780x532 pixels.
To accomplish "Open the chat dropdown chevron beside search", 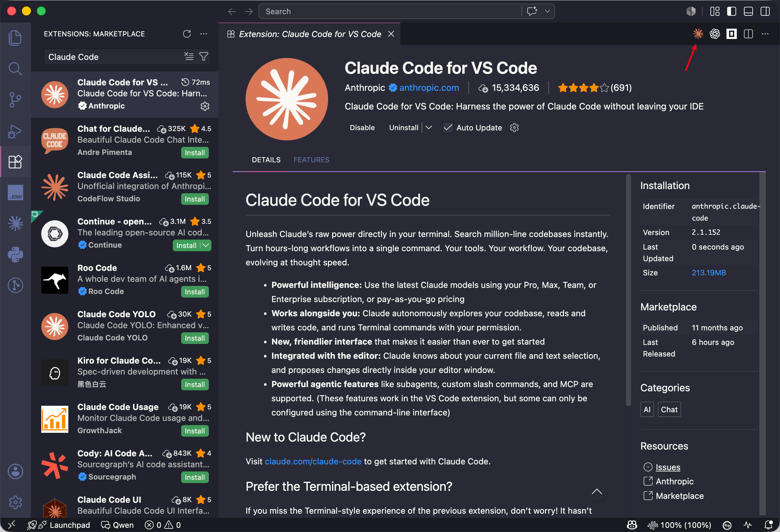I will point(547,11).
